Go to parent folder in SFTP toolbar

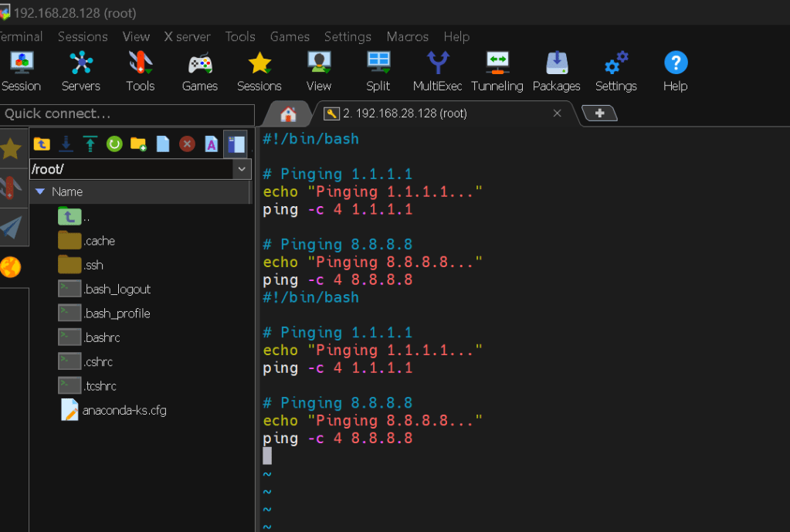[42, 144]
